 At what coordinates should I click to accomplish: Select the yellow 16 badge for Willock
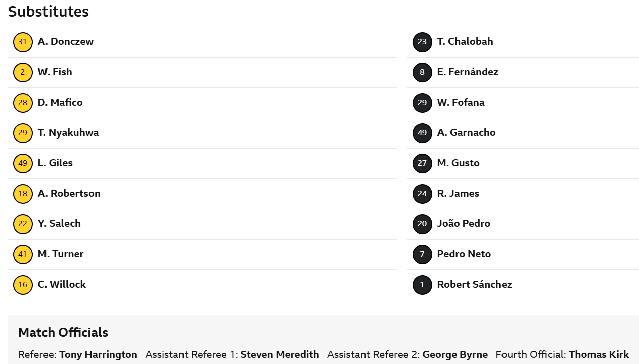coord(23,285)
